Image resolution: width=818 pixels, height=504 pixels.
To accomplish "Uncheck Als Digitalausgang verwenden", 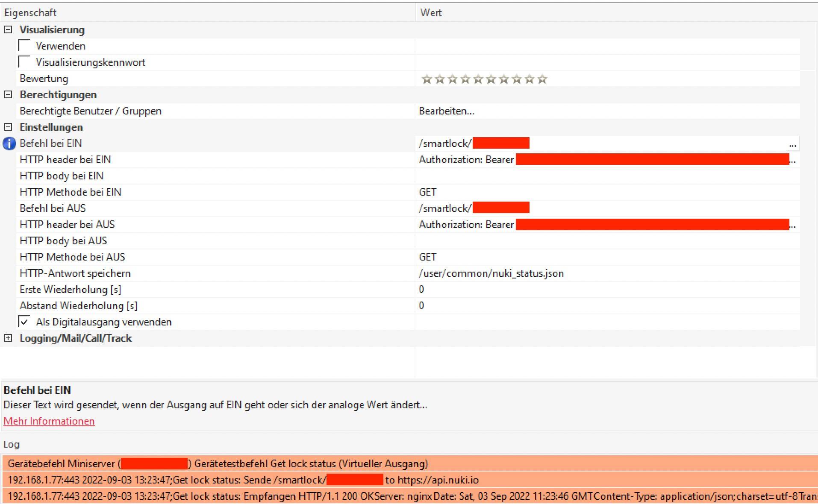I will (x=24, y=321).
